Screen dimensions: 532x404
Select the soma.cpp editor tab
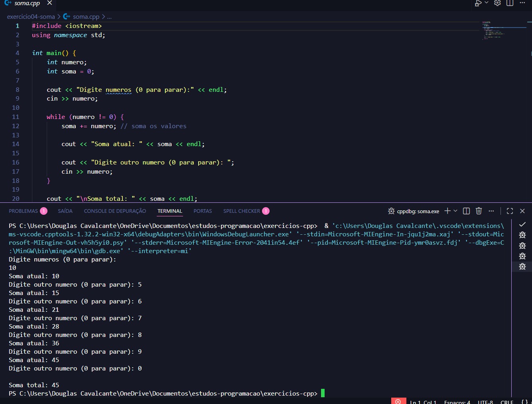coord(27,3)
